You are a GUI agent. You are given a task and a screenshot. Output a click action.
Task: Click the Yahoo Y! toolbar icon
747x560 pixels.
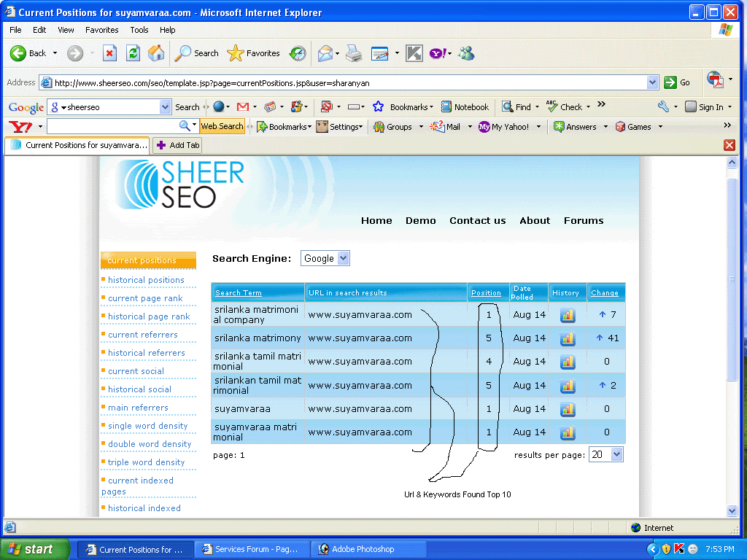(x=438, y=53)
